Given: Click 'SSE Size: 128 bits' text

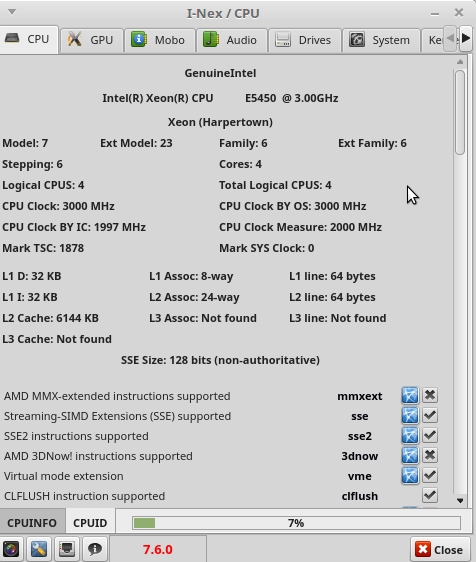Looking at the screenshot, I should point(166,360).
